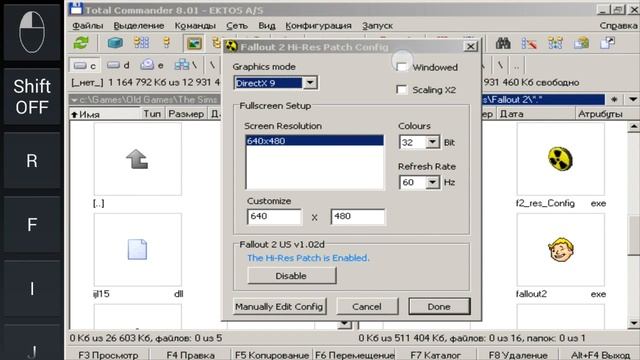Click the Customize height field 480
640x360 pixels.
pyautogui.click(x=358, y=216)
